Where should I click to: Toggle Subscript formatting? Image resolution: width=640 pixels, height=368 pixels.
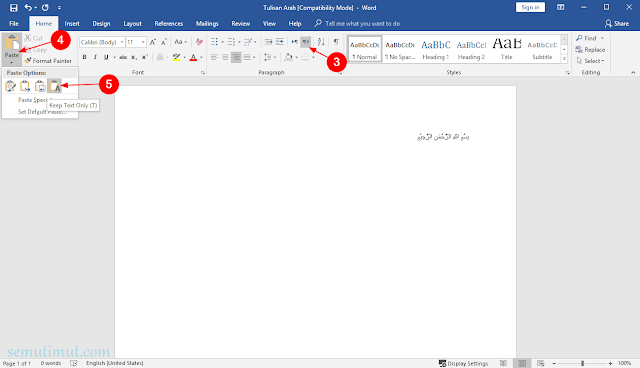coord(134,57)
